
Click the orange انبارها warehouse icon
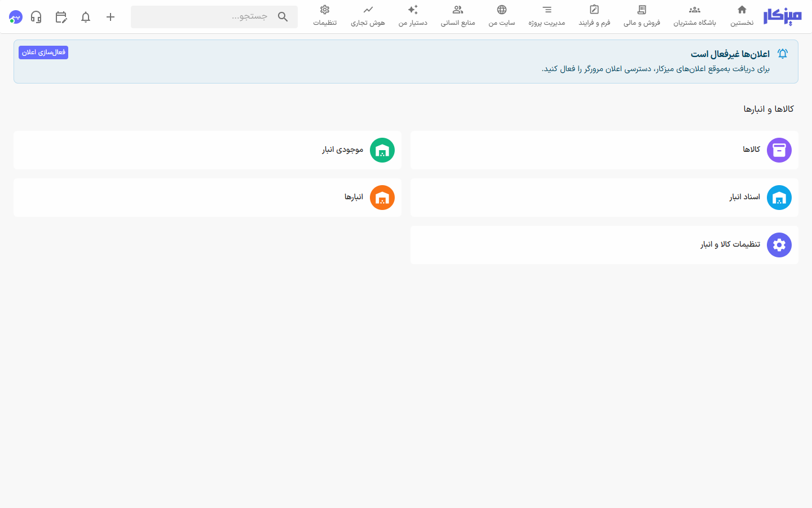point(382,198)
